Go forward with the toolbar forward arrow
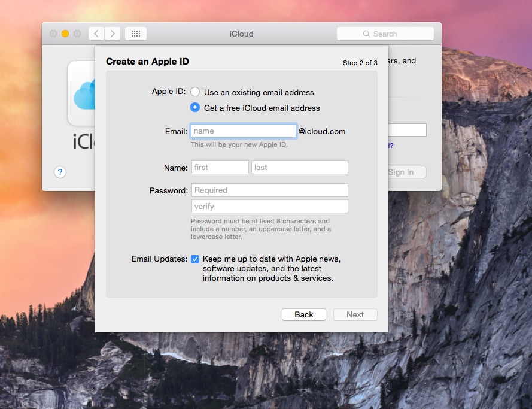Viewport: 532px width, 409px height. (113, 34)
